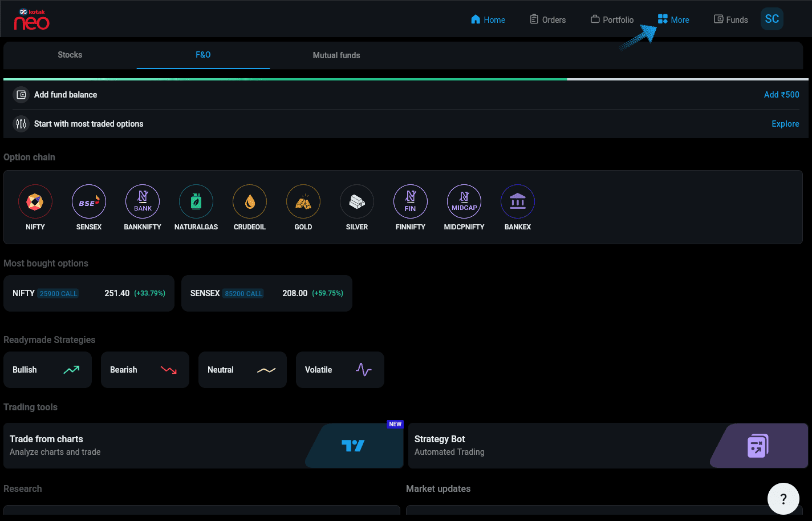Open the FINNIFTY option chain icon
812x521 pixels.
click(x=411, y=202)
